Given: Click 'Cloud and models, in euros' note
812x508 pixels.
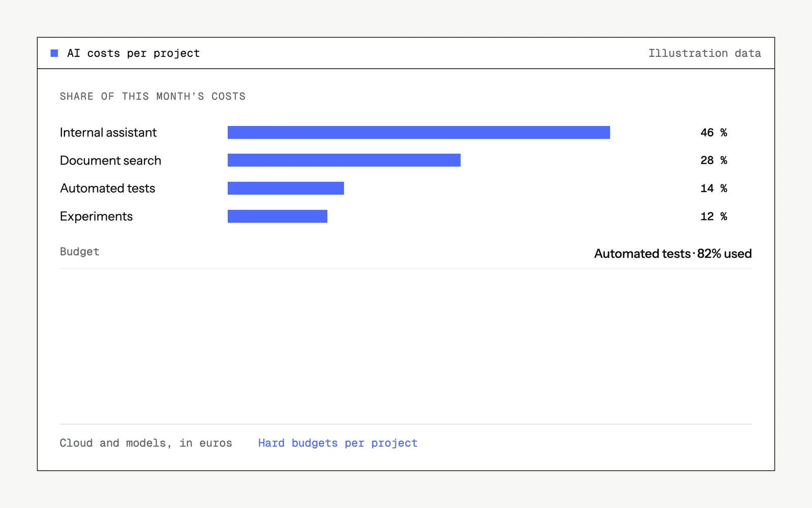Looking at the screenshot, I should click(x=146, y=443).
